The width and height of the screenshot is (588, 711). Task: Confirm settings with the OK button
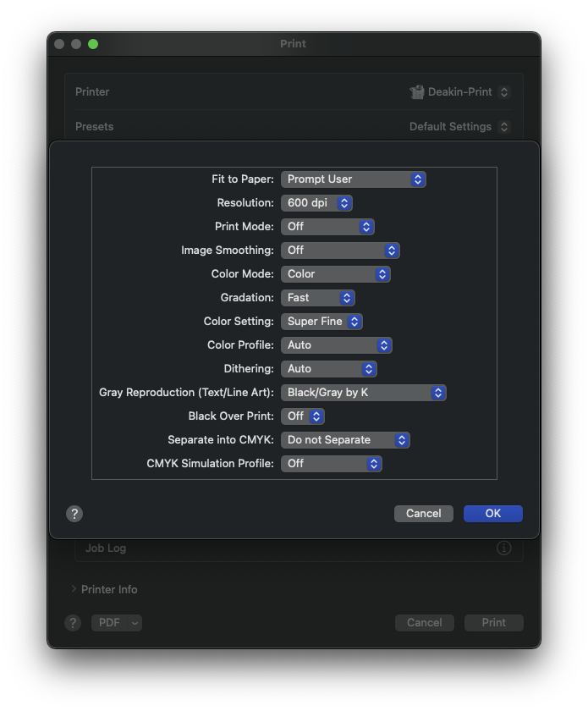[492, 513]
